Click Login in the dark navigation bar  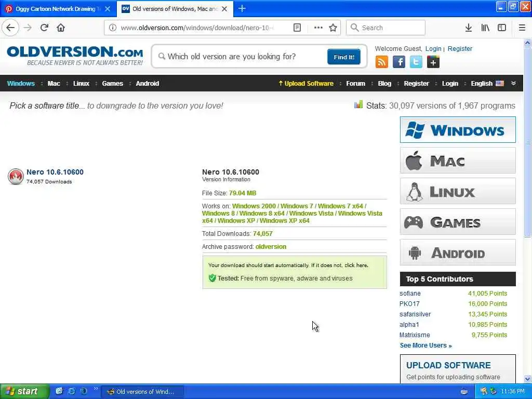coord(450,84)
